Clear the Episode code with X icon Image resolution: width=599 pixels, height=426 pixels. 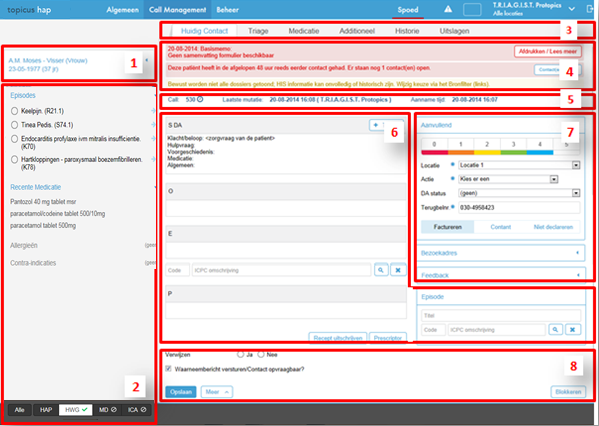click(573, 330)
